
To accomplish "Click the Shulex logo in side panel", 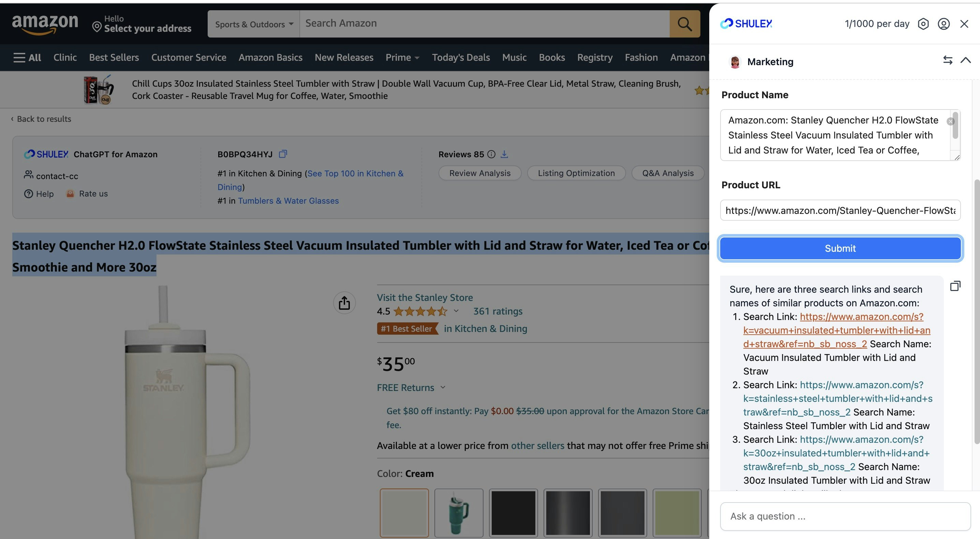I will pos(746,24).
